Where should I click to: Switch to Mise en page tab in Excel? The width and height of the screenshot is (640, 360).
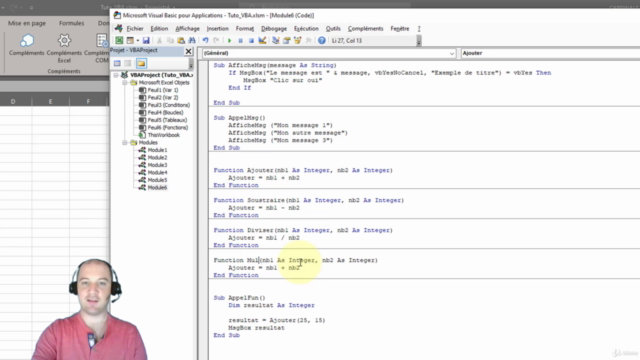(27, 23)
